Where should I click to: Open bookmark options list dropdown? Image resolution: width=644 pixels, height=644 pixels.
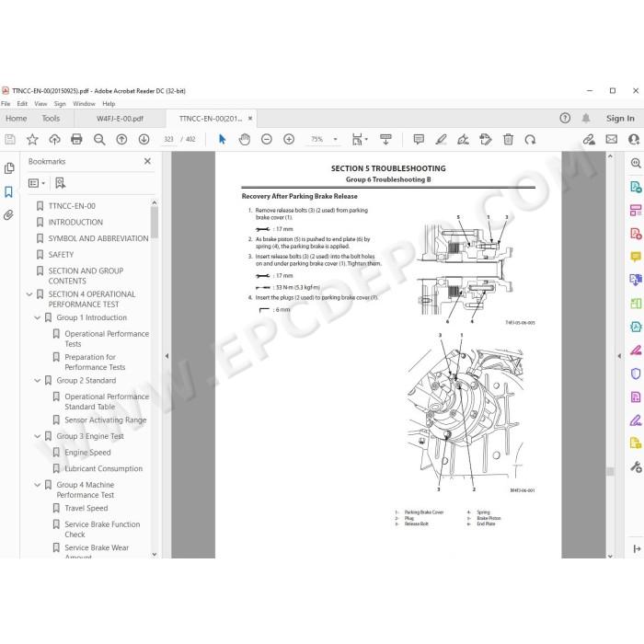[x=37, y=183]
